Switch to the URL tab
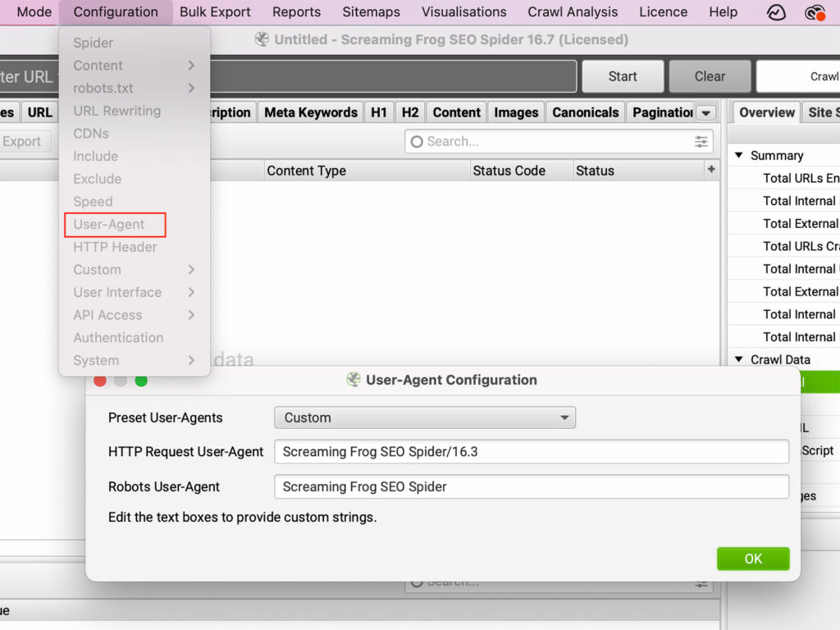The width and height of the screenshot is (840, 630). 40,112
